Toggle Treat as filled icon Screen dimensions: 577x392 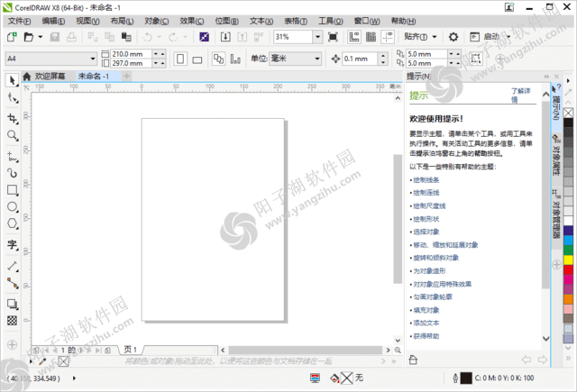click(476, 59)
